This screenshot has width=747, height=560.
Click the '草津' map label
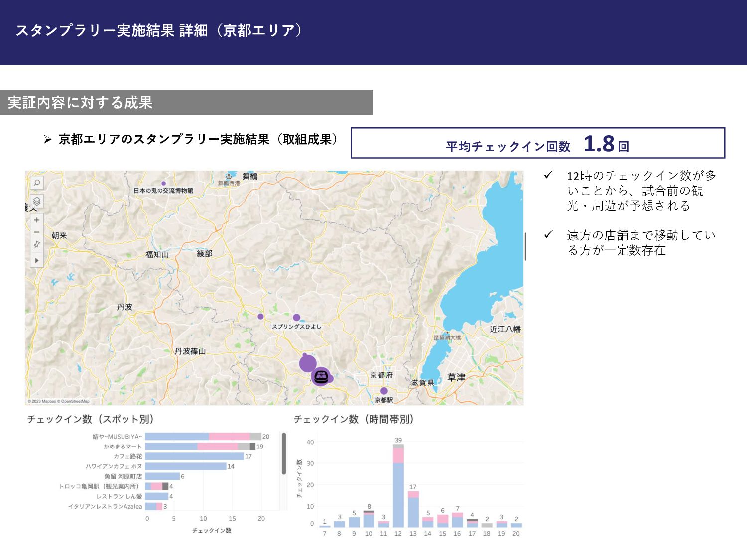[x=456, y=377]
